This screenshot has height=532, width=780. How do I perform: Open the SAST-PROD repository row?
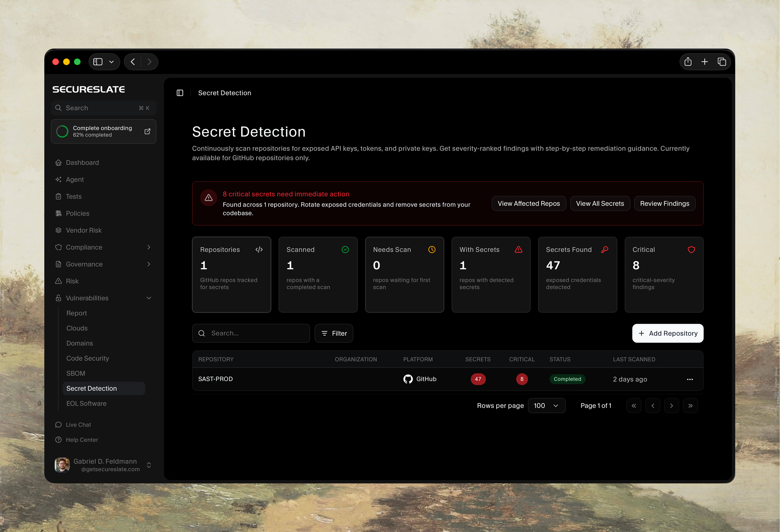point(447,379)
